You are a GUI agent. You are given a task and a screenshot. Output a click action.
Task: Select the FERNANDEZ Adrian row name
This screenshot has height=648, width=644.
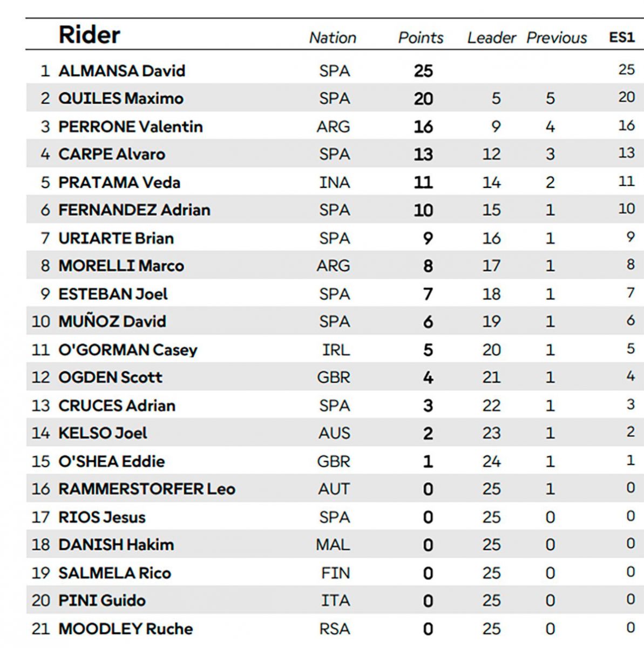click(x=134, y=210)
